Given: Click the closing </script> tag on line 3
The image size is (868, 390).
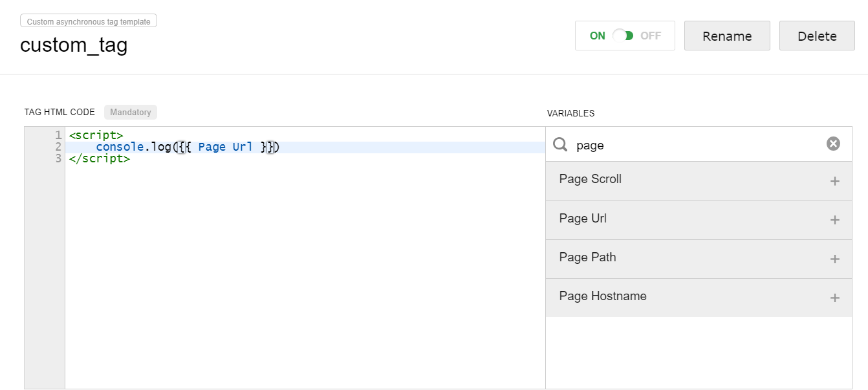Looking at the screenshot, I should pos(99,158).
